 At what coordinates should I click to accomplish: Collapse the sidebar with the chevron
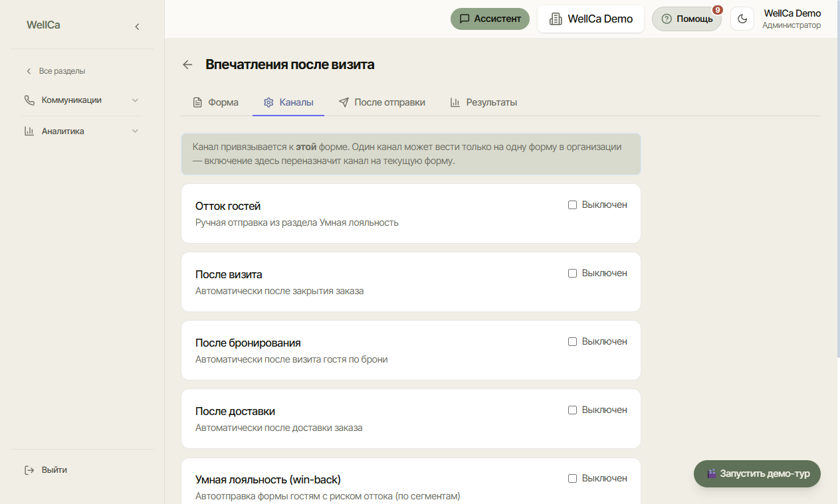tap(137, 27)
